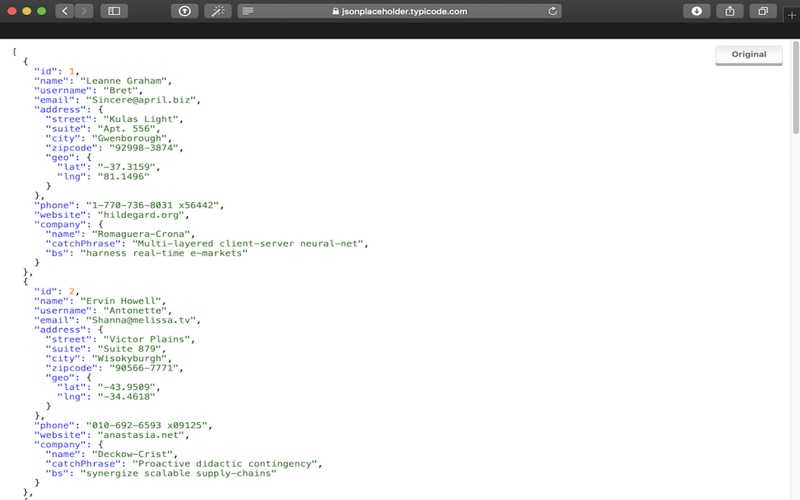
Task: Click the "geo" key above "-43.9509"
Action: click(60, 378)
